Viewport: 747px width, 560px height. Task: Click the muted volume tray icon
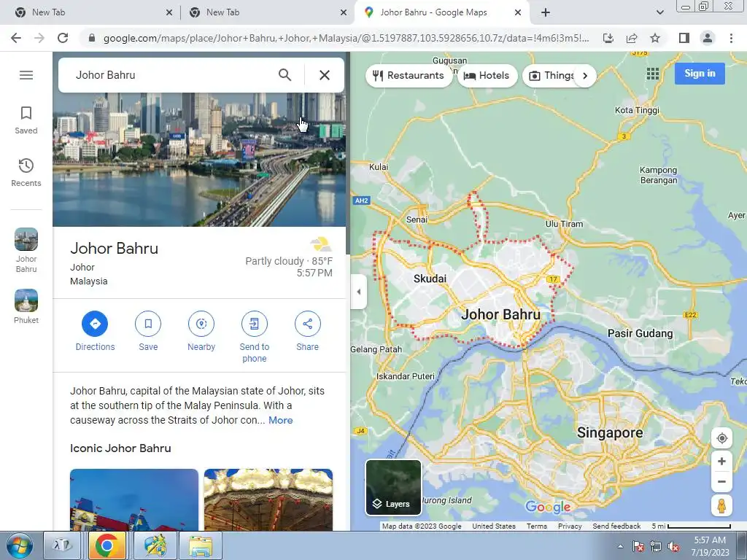[x=673, y=547]
